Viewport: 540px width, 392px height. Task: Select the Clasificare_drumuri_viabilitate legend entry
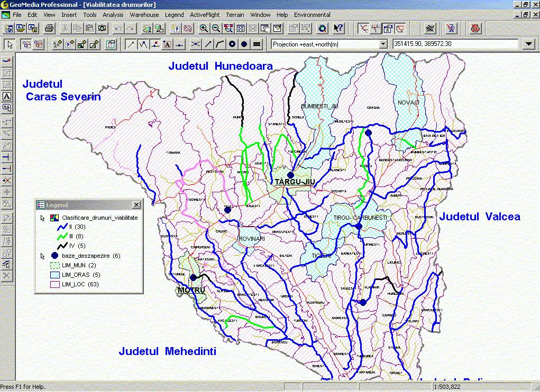tap(100, 218)
